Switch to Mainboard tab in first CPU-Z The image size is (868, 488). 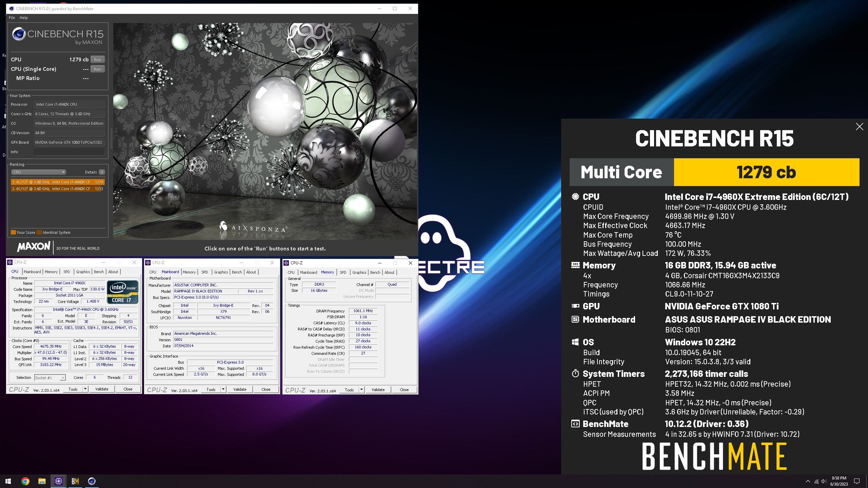32,272
